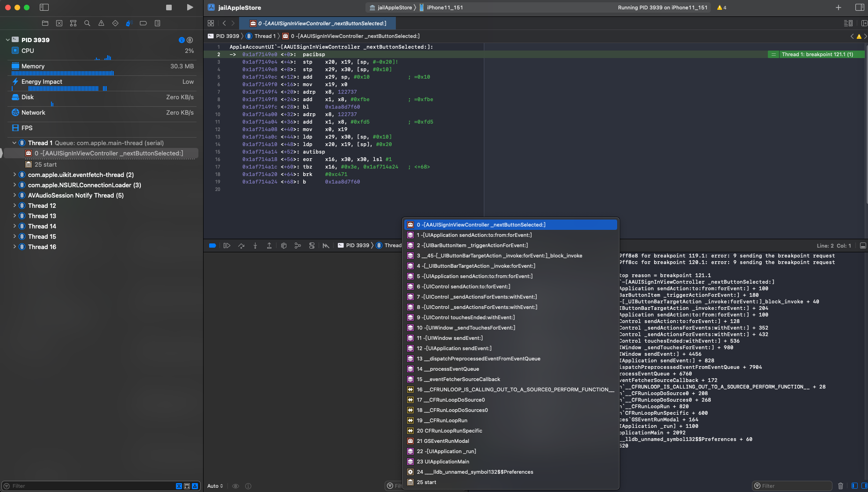Expand Thread 13 in navigator
Screen dimensions: 868x492
pos(14,216)
